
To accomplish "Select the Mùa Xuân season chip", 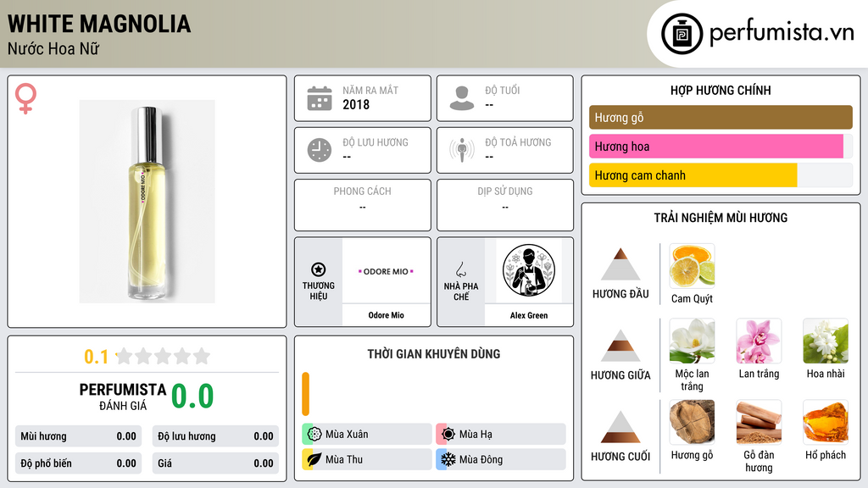I will [366, 435].
